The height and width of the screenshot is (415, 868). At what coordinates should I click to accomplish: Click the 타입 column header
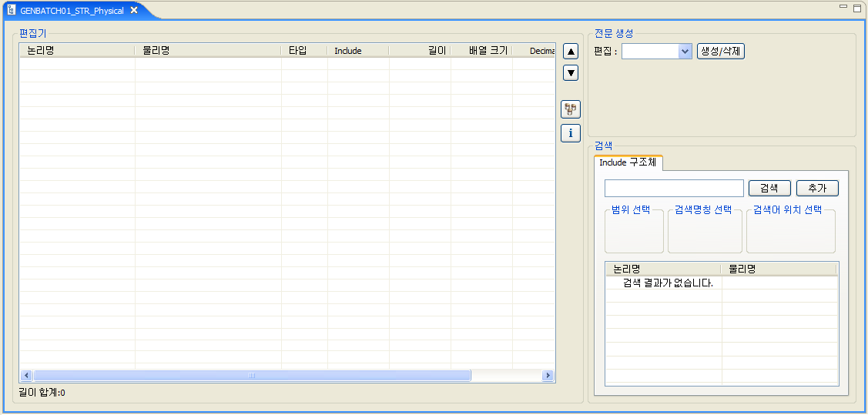(x=304, y=50)
